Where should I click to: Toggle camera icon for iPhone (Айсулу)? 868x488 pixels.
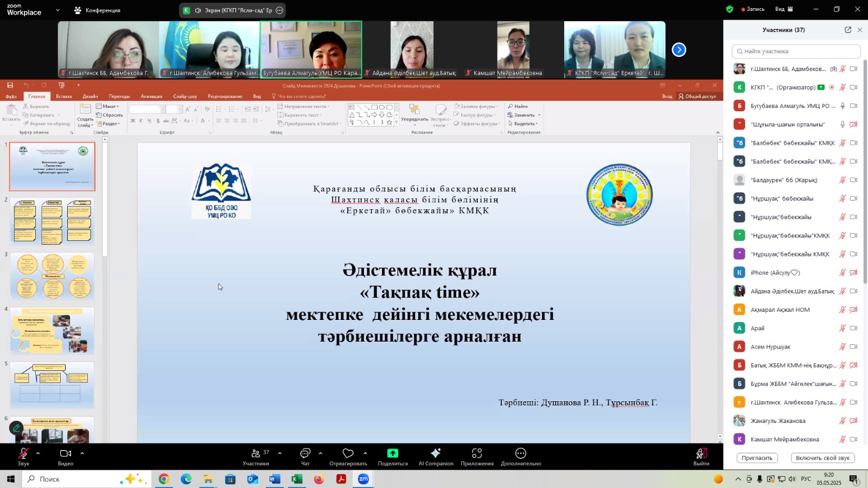point(853,273)
